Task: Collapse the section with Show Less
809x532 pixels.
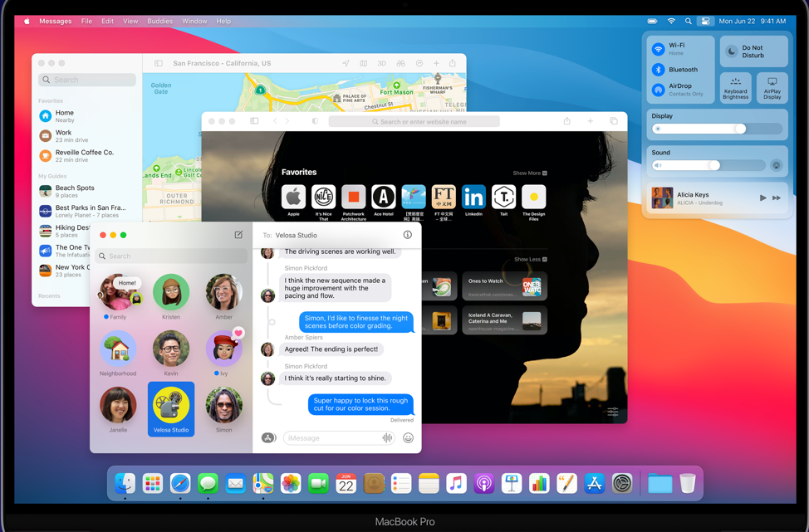Action: 530,260
